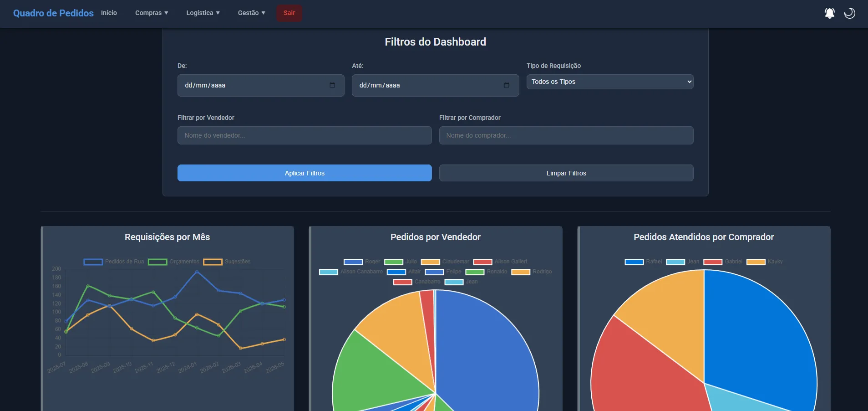Expand the Gestão dropdown menu
Image resolution: width=868 pixels, height=411 pixels.
pyautogui.click(x=252, y=13)
